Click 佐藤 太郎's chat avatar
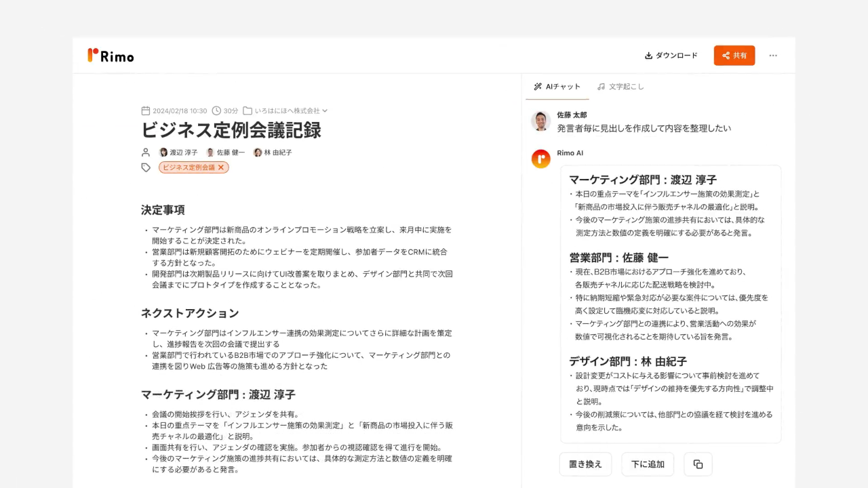The height and width of the screenshot is (488, 868). [x=540, y=121]
